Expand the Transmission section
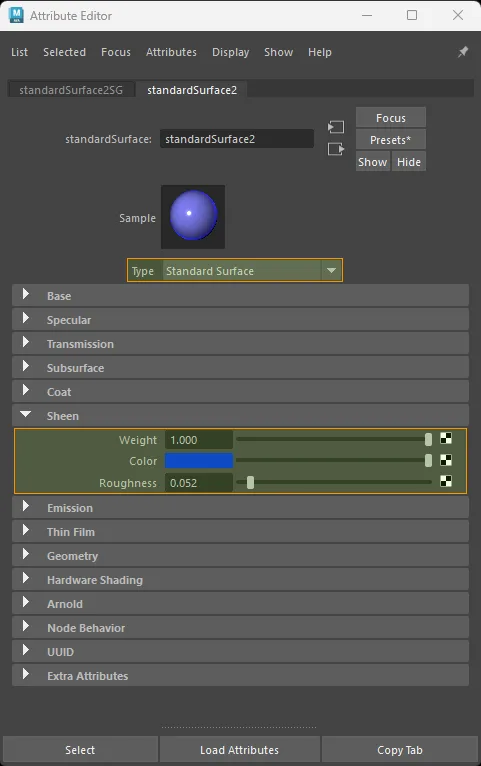 click(x=240, y=343)
